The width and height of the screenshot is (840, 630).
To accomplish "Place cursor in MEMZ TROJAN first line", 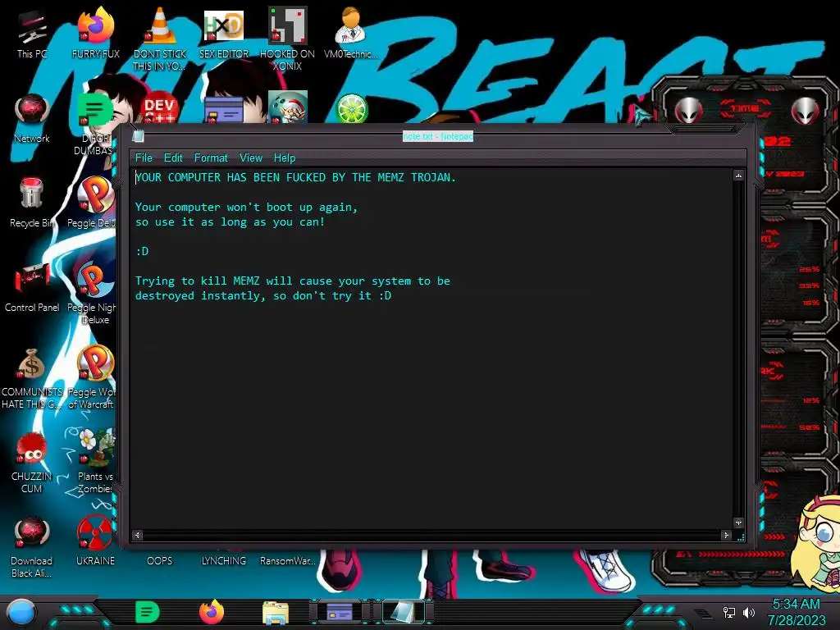I will coord(295,177).
